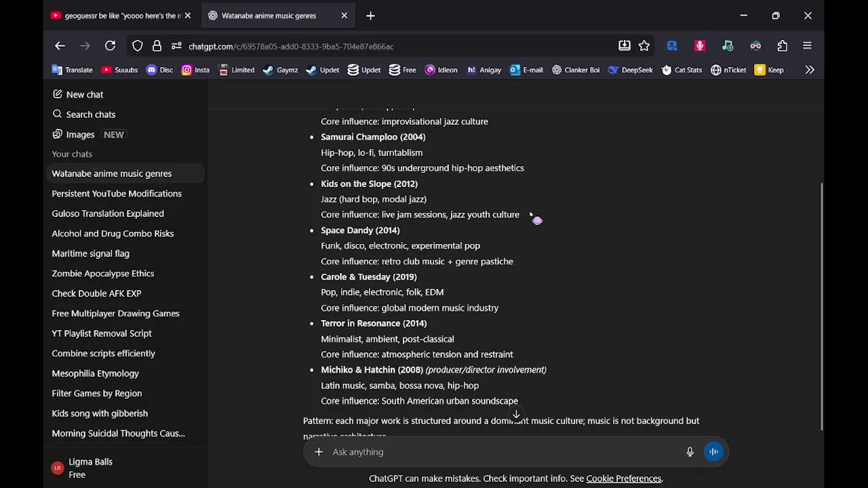This screenshot has width=868, height=488.
Task: Bookmark this page with the star icon
Action: (x=644, y=46)
